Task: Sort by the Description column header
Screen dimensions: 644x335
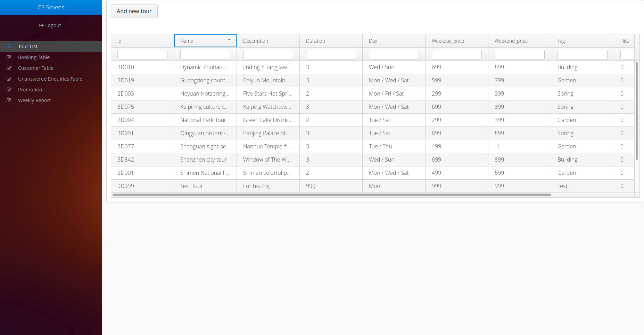Action: click(x=268, y=41)
